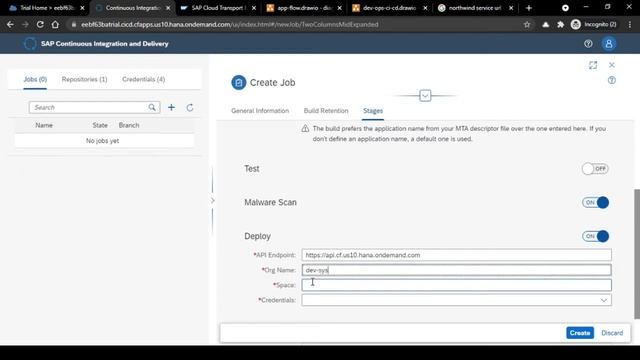Viewport: 640px width, 360px height.
Task: Open the Build Retention tab
Action: pyautogui.click(x=326, y=111)
